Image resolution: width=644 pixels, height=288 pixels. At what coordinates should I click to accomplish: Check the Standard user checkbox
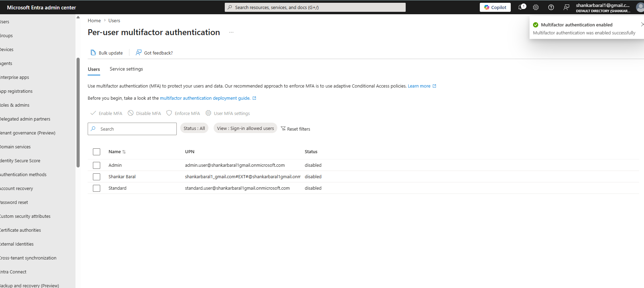[97, 188]
